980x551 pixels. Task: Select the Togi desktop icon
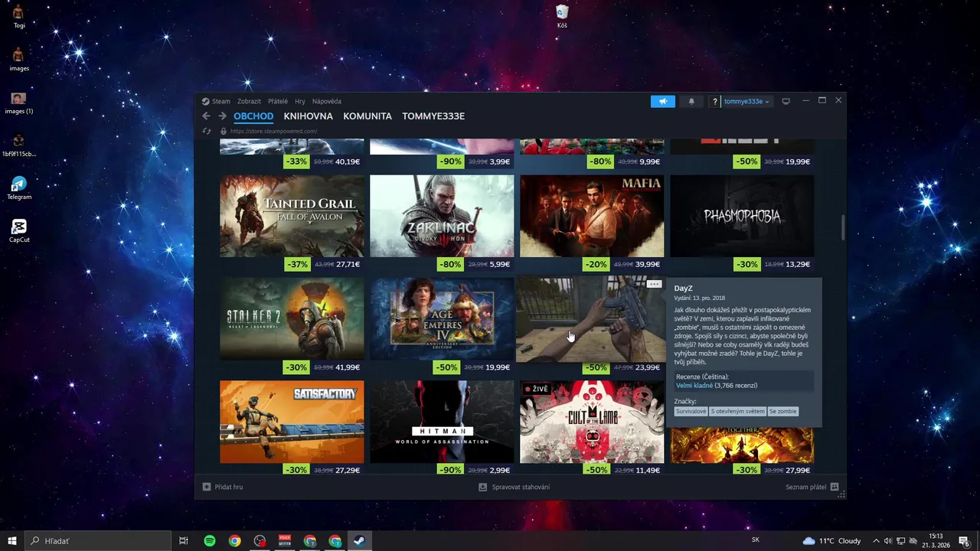pyautogui.click(x=19, y=17)
